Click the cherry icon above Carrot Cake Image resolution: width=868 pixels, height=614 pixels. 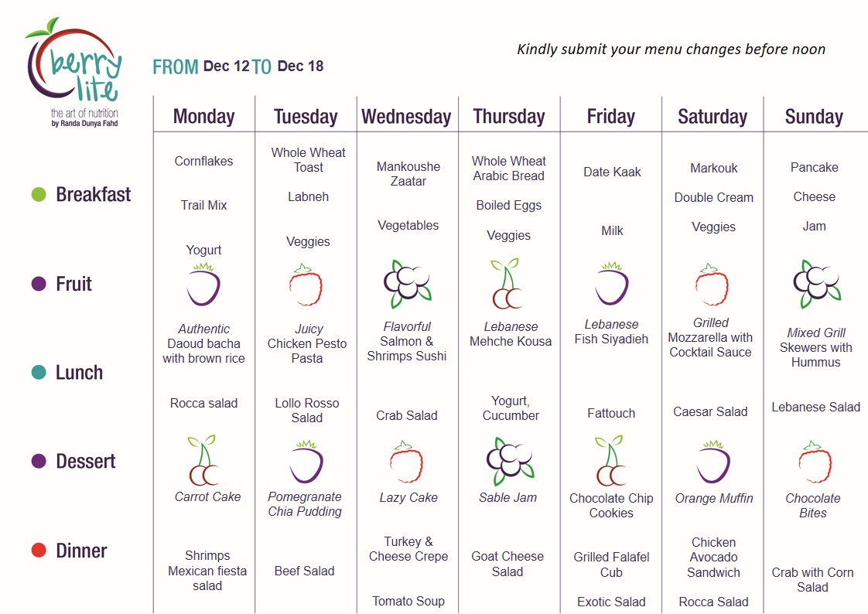coord(203,460)
